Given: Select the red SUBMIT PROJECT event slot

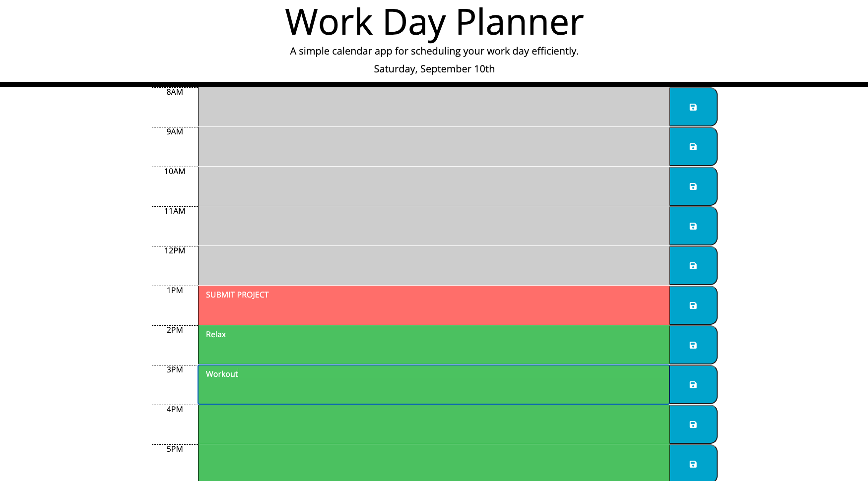Looking at the screenshot, I should pos(432,305).
